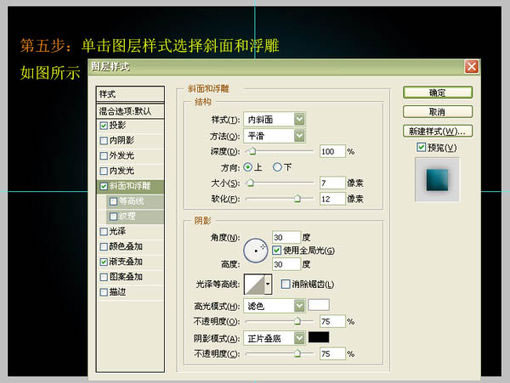Toggle the 预览(V) checkbox

coord(421,147)
